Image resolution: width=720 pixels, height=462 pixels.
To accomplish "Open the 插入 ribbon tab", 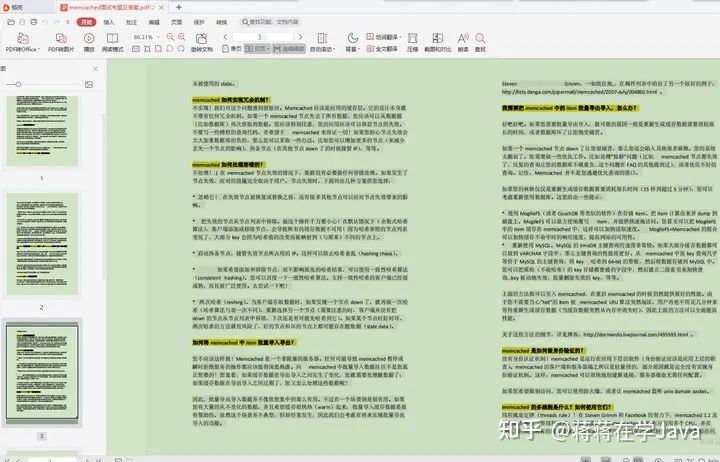I will [x=109, y=22].
